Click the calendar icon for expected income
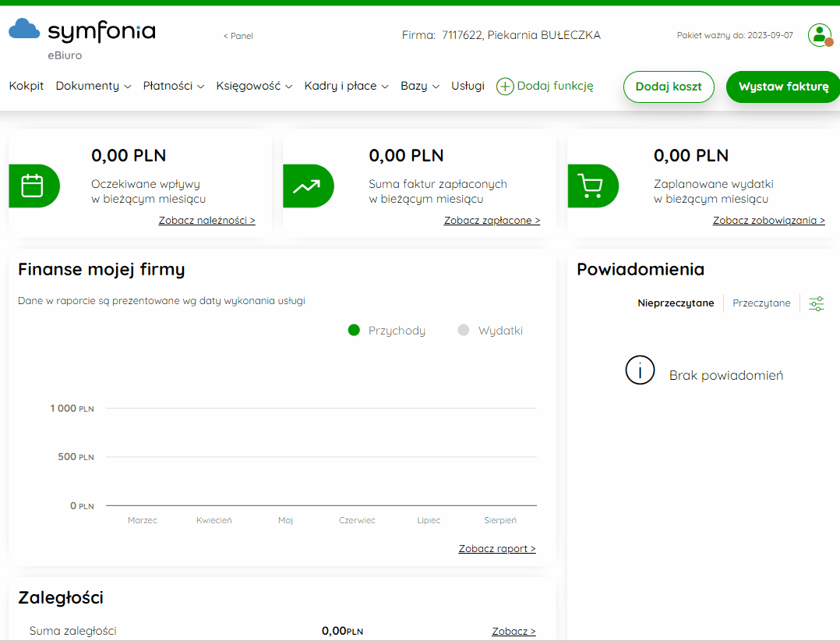The image size is (840, 641). tap(32, 186)
